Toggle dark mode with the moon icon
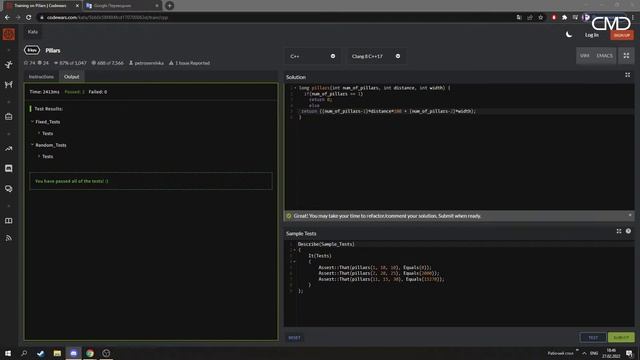Screen dimensions: 640x360 point(569,35)
